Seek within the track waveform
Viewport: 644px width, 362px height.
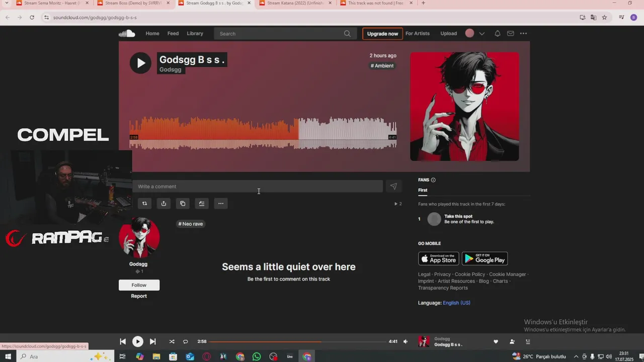pos(263,133)
